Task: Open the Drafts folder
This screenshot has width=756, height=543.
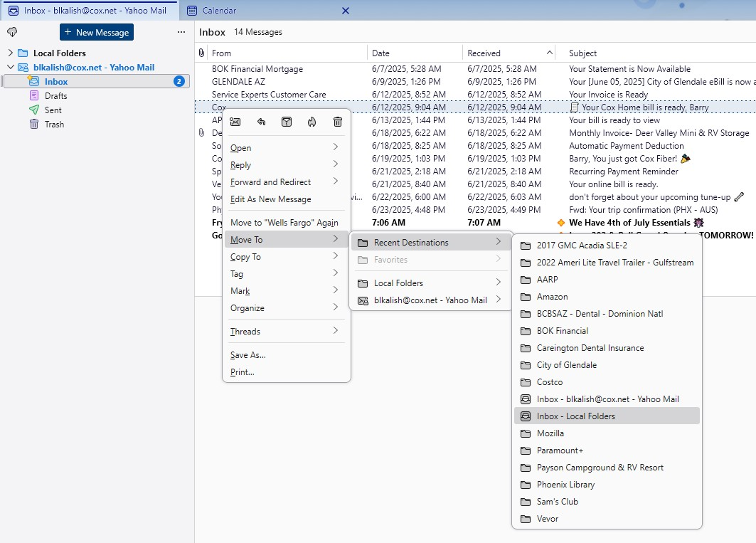Action: pyautogui.click(x=56, y=95)
